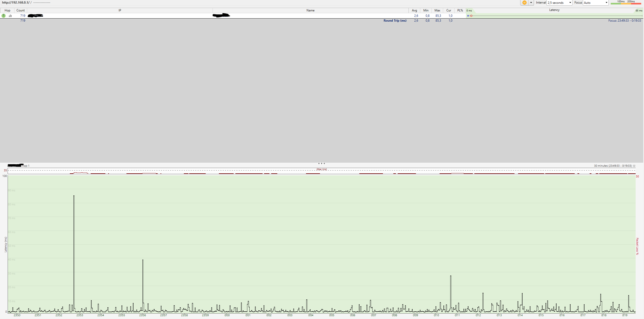Click the blue X minimum latency marker
The image size is (644, 319).
468,16
